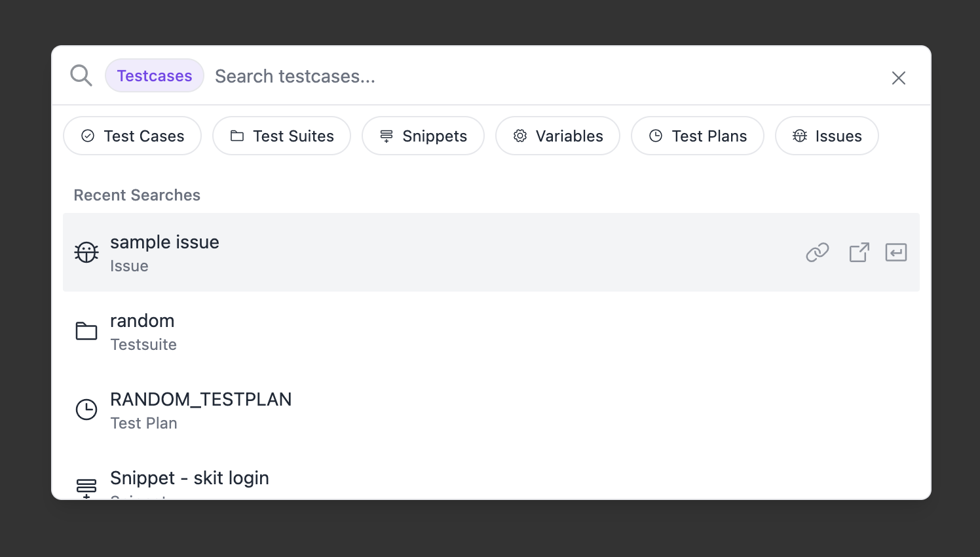980x557 pixels.
Task: Switch to the Test Plans filter
Action: coord(697,136)
